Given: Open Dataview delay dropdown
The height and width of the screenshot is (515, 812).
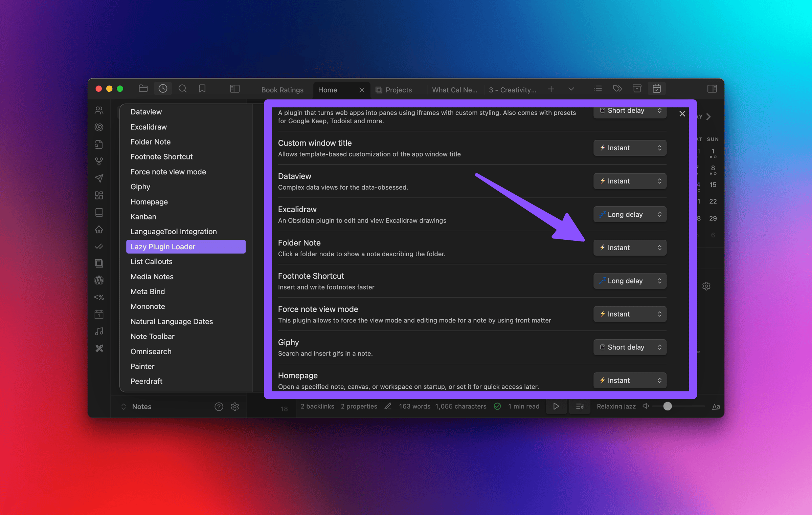Looking at the screenshot, I should pyautogui.click(x=630, y=181).
